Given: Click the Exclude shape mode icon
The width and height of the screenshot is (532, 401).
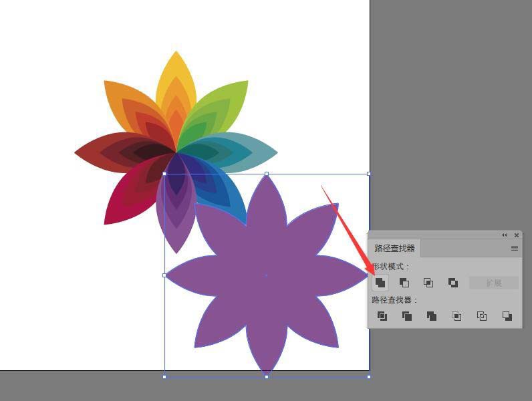Looking at the screenshot, I should 453,283.
